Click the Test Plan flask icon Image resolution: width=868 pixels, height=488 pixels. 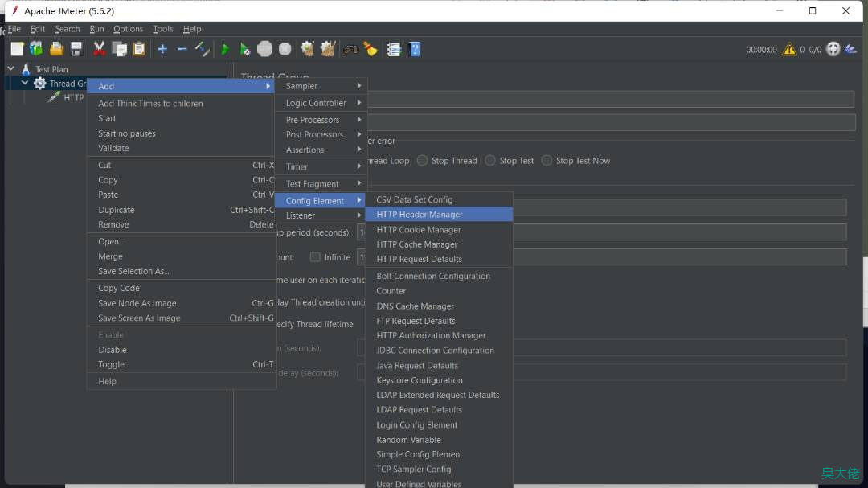click(26, 69)
